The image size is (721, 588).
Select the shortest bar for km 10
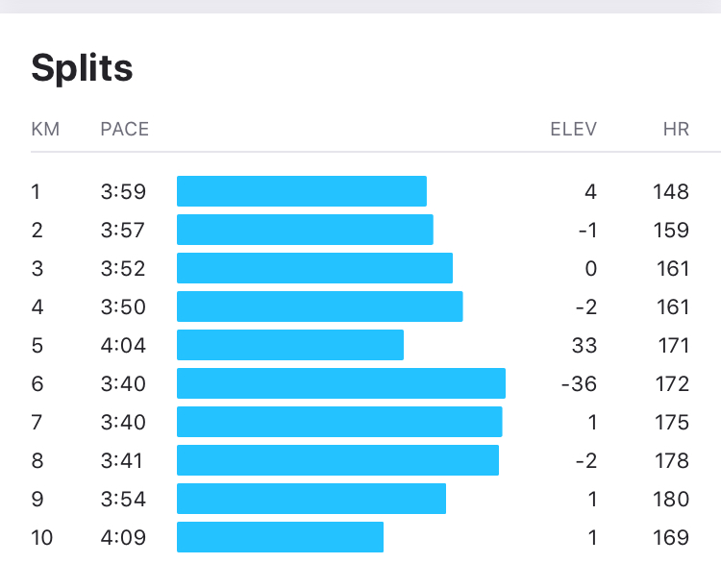pyautogui.click(x=280, y=537)
